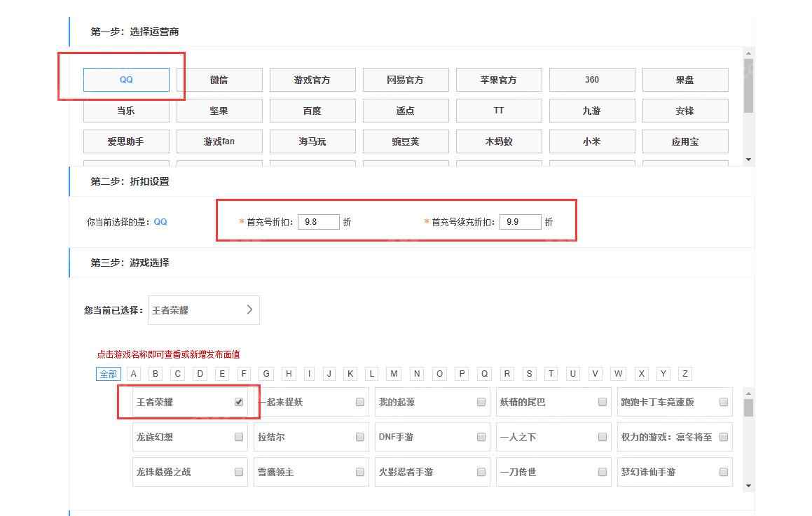The image size is (812, 516).
Task: Choose the 360 operator
Action: click(x=593, y=80)
